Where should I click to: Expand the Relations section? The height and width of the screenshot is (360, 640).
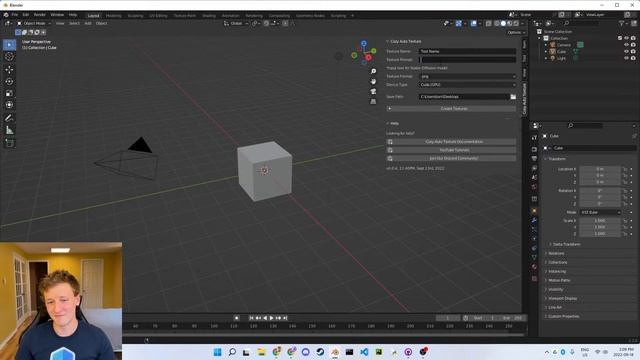click(x=555, y=253)
